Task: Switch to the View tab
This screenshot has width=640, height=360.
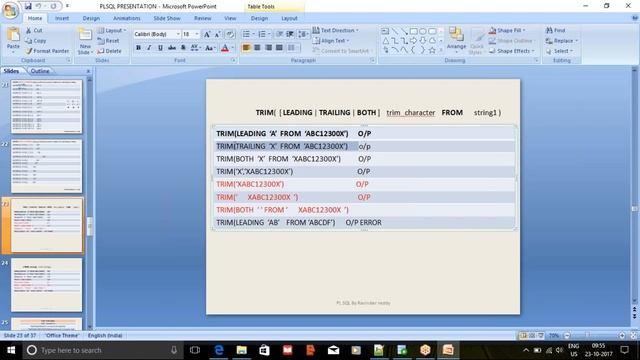Action: 230,18
